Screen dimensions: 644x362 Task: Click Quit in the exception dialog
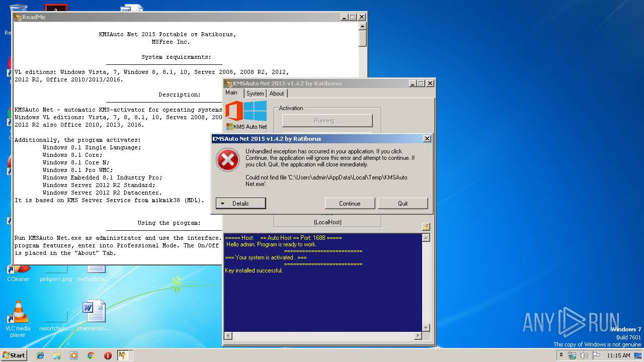tap(403, 203)
